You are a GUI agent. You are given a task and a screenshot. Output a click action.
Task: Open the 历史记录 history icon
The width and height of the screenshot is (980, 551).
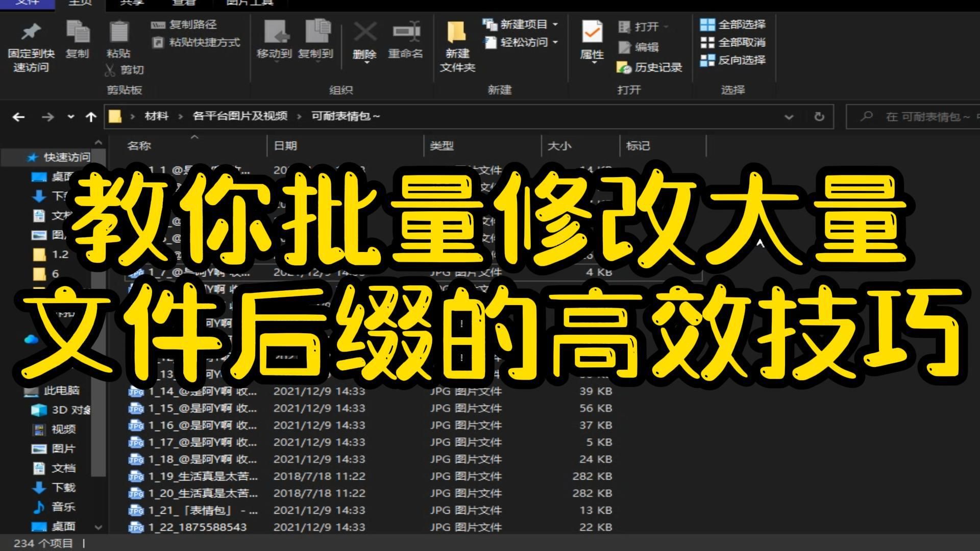point(624,67)
